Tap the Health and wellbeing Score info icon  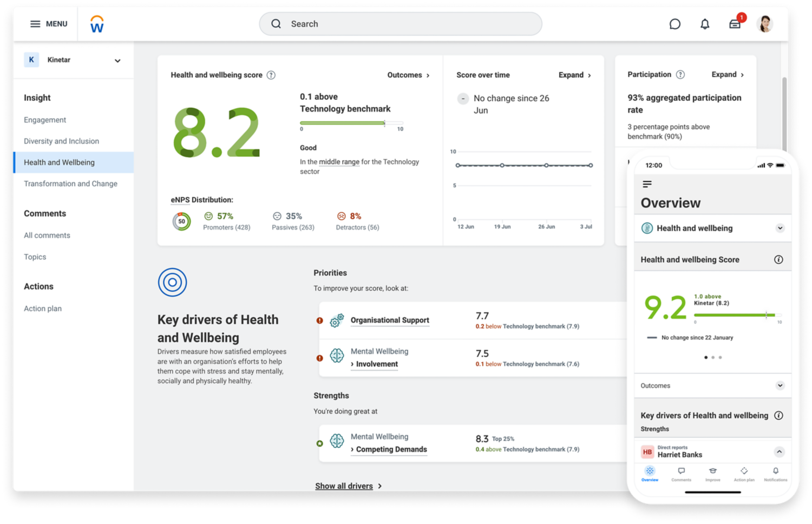click(779, 259)
